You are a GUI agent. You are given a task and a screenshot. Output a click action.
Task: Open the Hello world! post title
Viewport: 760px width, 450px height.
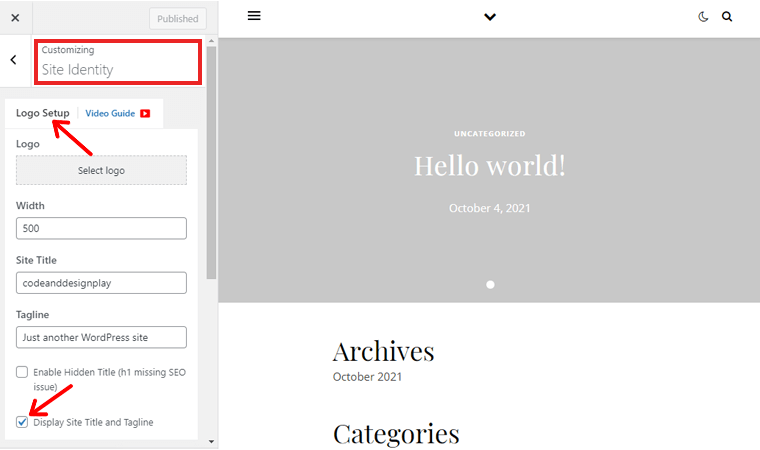point(490,165)
